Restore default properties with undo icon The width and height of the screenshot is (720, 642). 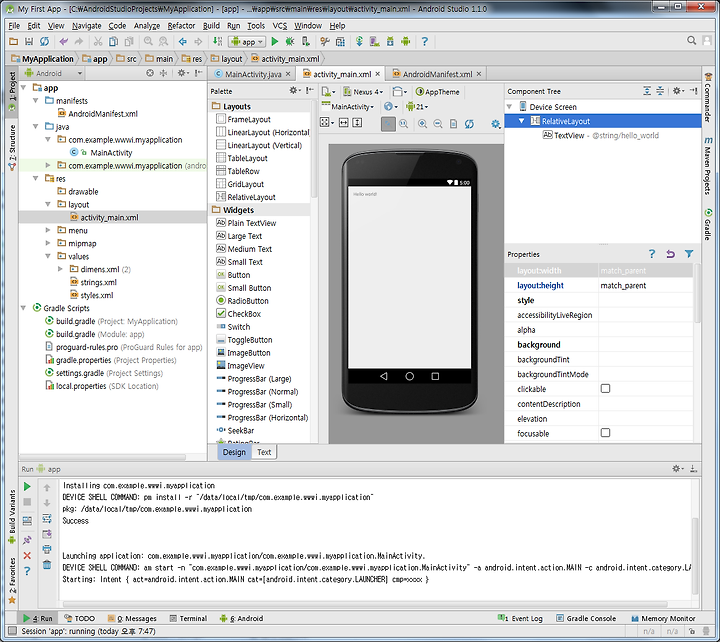click(670, 254)
